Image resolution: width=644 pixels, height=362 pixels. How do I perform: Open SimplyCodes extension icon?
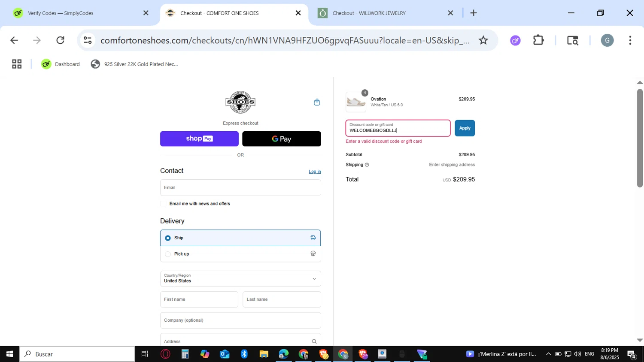coord(515,40)
